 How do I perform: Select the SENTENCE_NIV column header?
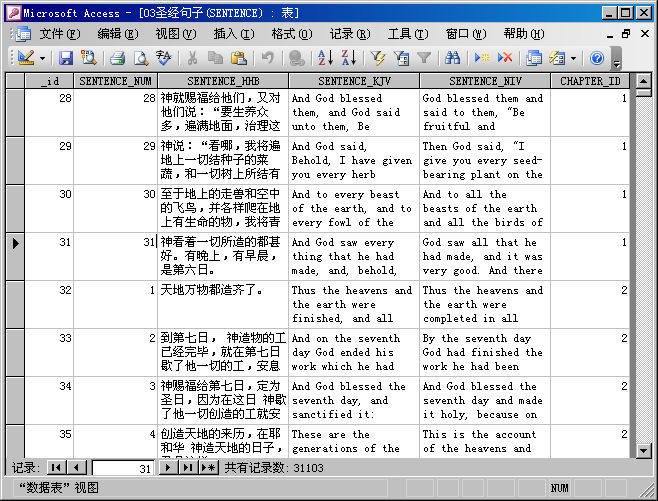pos(485,81)
